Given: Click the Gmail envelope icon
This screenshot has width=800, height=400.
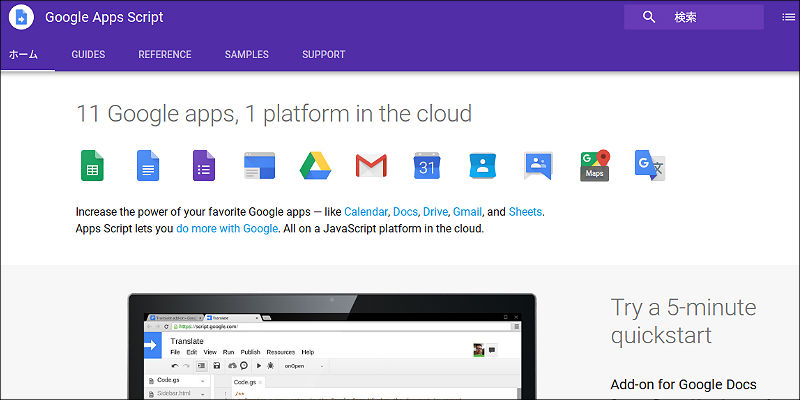Looking at the screenshot, I should (371, 165).
